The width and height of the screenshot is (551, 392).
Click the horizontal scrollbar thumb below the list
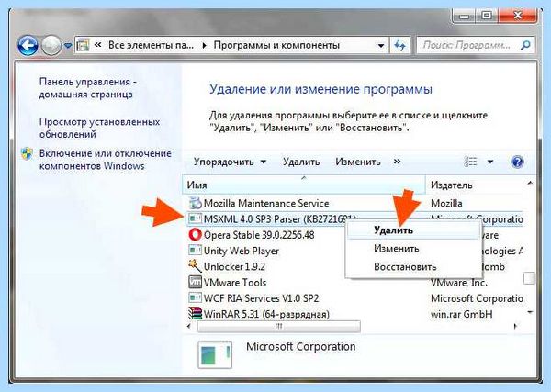[x=278, y=327]
